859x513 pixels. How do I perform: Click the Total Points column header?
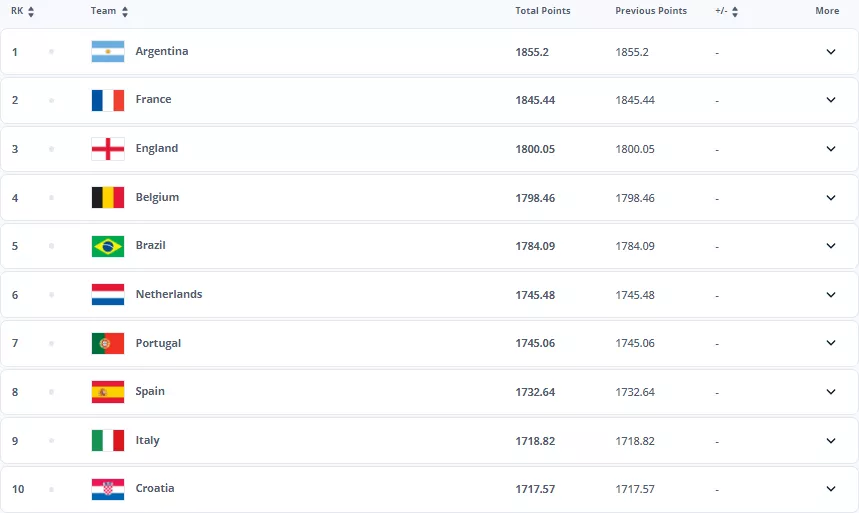click(542, 11)
